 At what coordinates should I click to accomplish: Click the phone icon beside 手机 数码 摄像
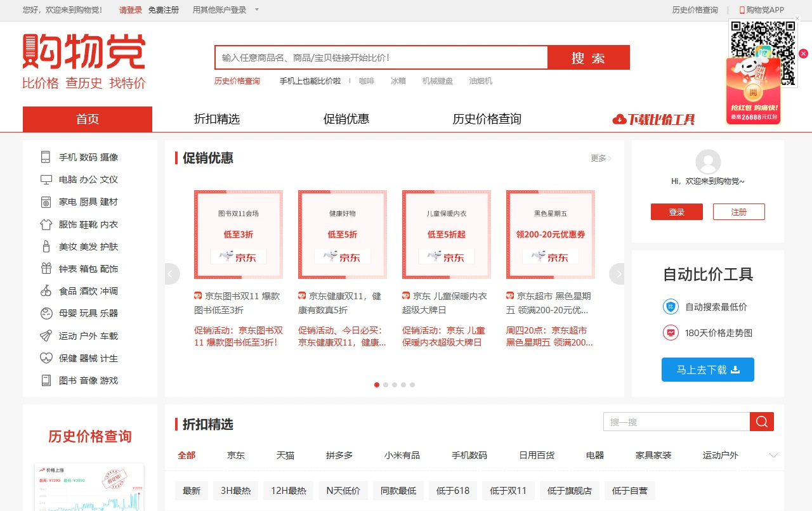tap(46, 157)
